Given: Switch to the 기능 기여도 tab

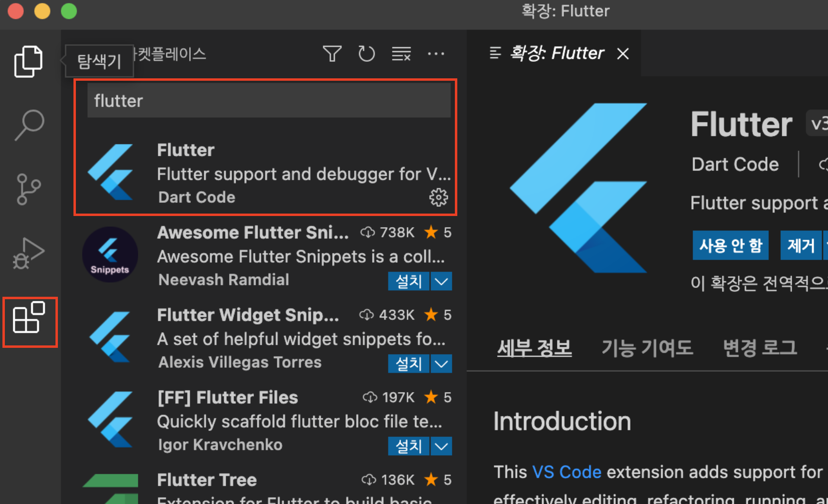Looking at the screenshot, I should [x=648, y=348].
